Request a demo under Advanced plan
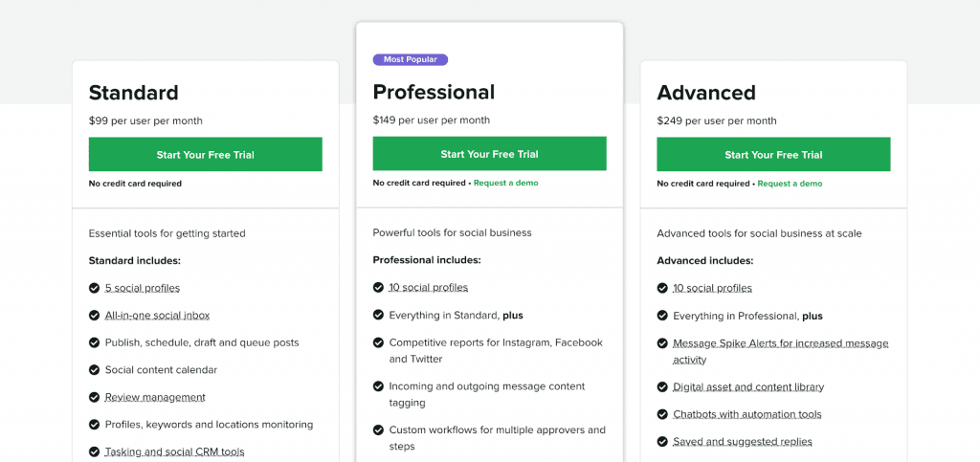The height and width of the screenshot is (462, 980). pyautogui.click(x=790, y=184)
